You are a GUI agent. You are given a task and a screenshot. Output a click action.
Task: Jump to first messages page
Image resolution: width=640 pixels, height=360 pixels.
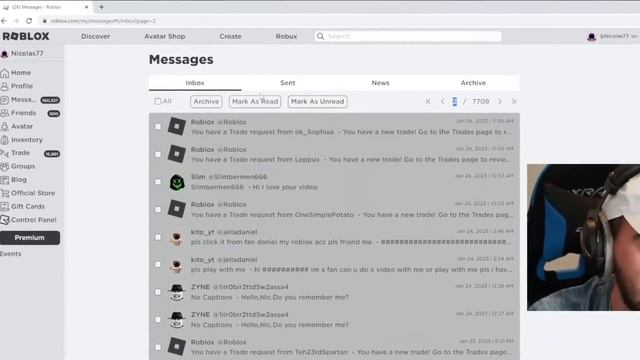[428, 101]
